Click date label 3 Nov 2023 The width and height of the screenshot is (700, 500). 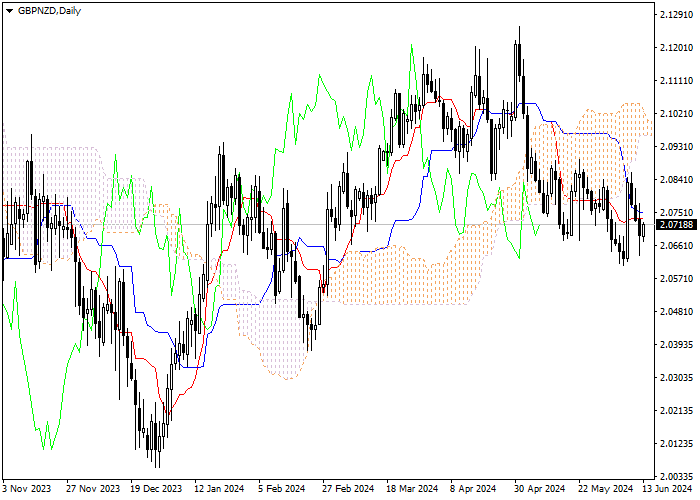pos(27,489)
